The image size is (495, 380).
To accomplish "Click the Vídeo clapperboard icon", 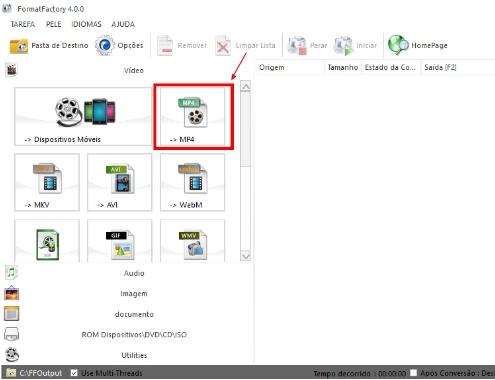I will coord(12,70).
